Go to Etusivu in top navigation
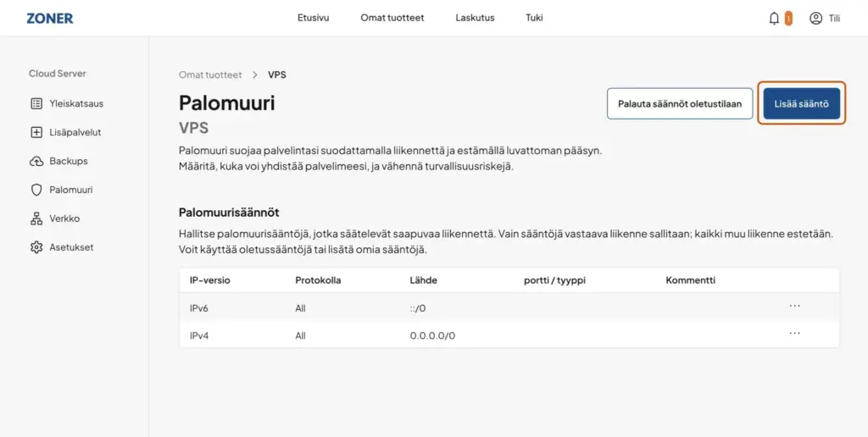 (x=314, y=18)
